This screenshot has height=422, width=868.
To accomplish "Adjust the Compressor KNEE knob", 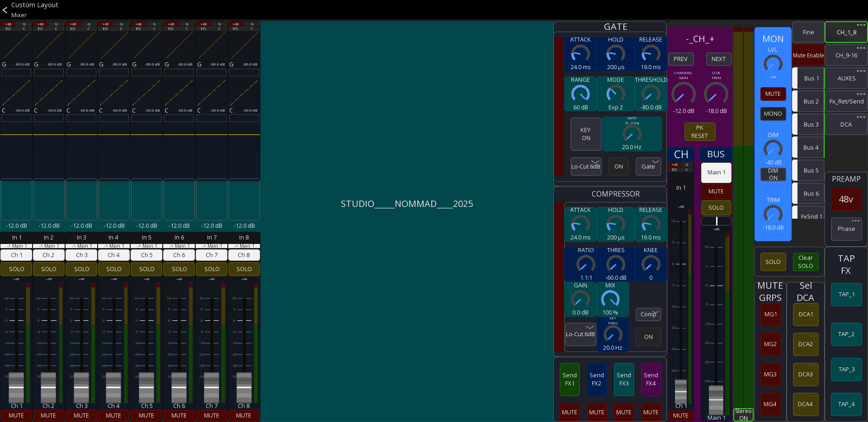I will 651,264.
